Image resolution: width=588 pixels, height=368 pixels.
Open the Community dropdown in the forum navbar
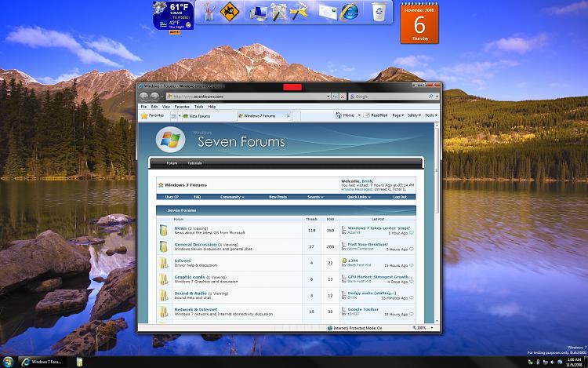pos(232,197)
